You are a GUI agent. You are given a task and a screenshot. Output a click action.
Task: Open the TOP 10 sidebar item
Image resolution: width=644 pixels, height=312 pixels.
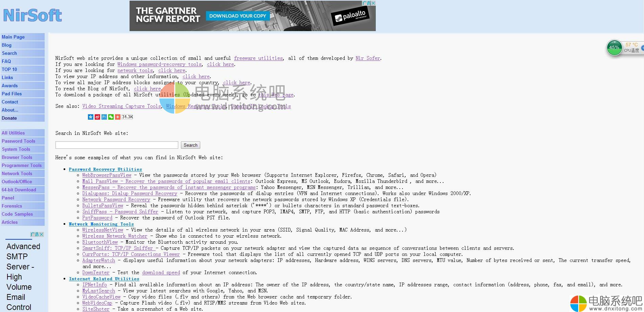[x=22, y=69]
